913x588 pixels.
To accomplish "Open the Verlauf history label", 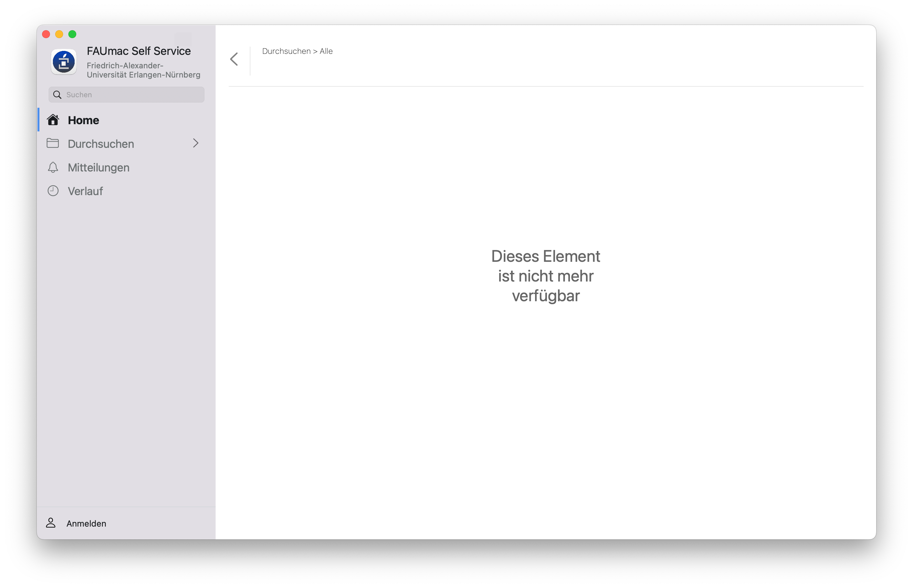I will pos(85,191).
